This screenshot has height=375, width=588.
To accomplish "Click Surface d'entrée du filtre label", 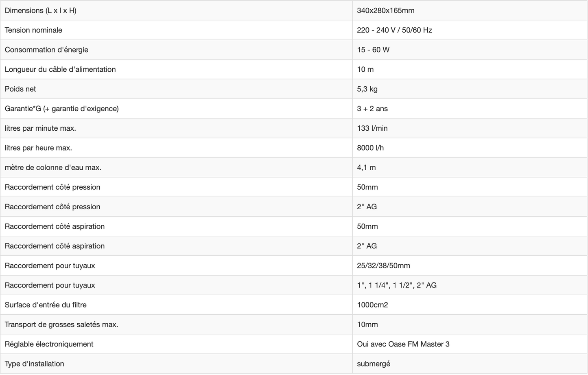I will (46, 305).
